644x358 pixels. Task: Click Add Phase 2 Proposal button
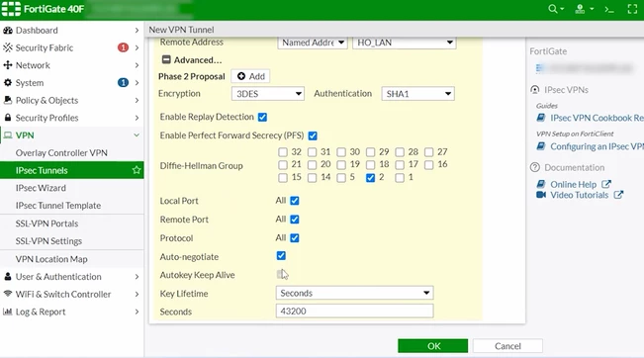tap(250, 76)
